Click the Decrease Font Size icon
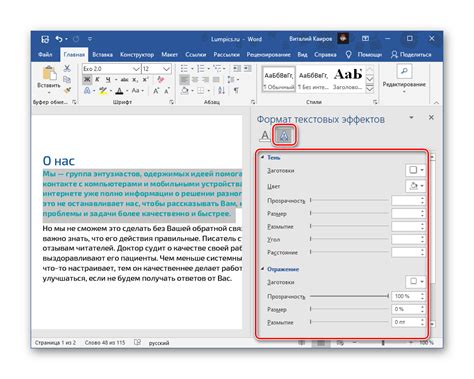 167,90
